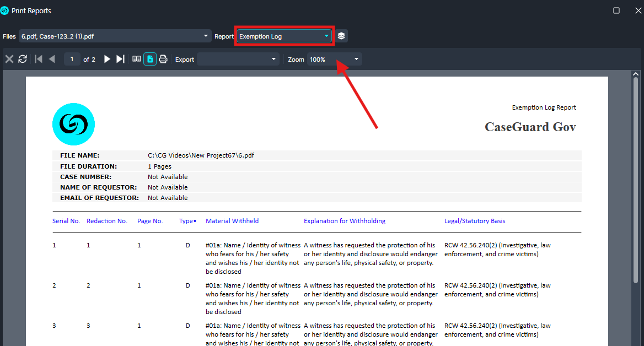644x346 pixels.
Task: Open the layers icon next to Report
Action: point(341,36)
